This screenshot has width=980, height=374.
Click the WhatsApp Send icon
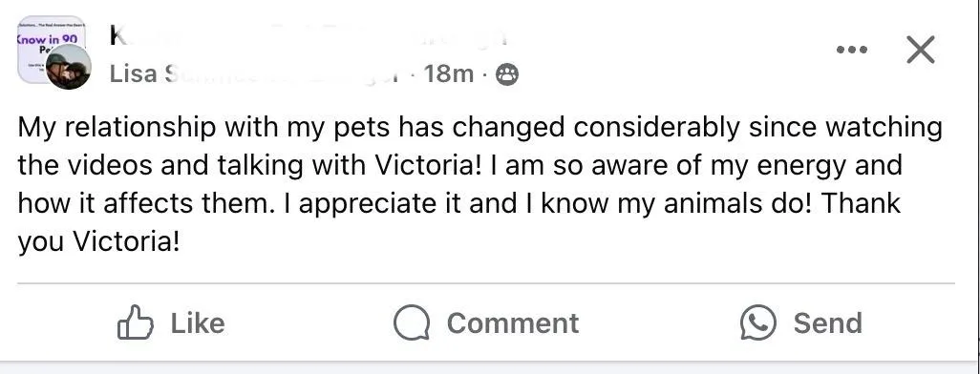point(758,322)
